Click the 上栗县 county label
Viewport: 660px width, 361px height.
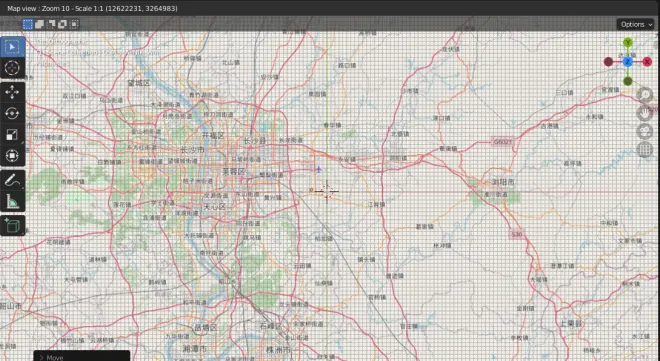pos(571,323)
